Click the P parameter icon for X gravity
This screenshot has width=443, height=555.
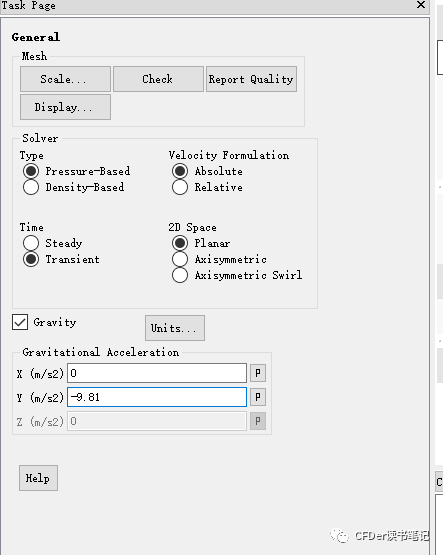pyautogui.click(x=258, y=373)
